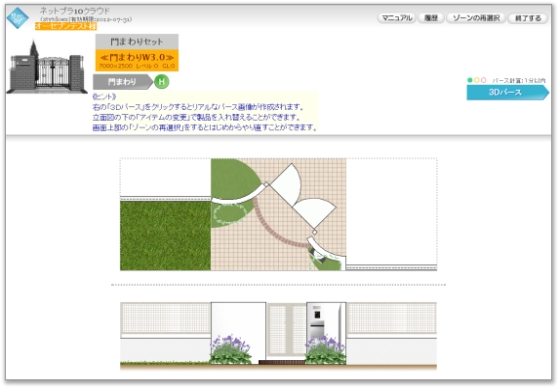Click the 《ヒント》 hint heading

click(x=104, y=97)
